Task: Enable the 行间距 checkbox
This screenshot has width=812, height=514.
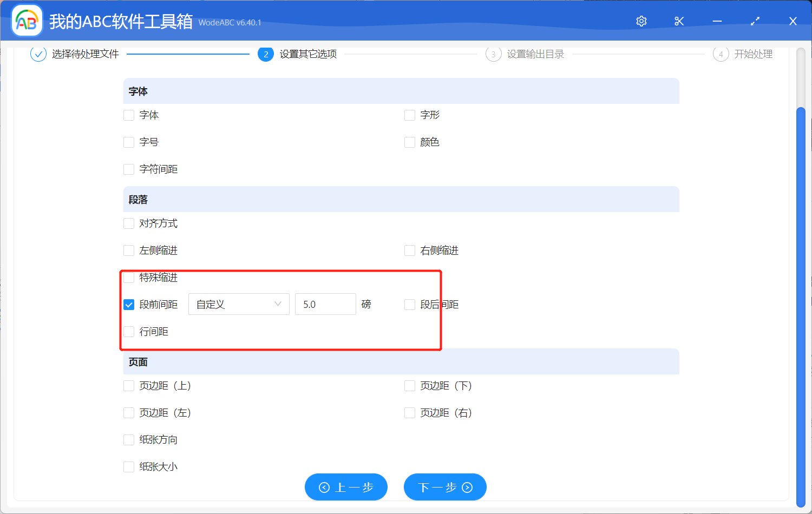Action: (128, 331)
